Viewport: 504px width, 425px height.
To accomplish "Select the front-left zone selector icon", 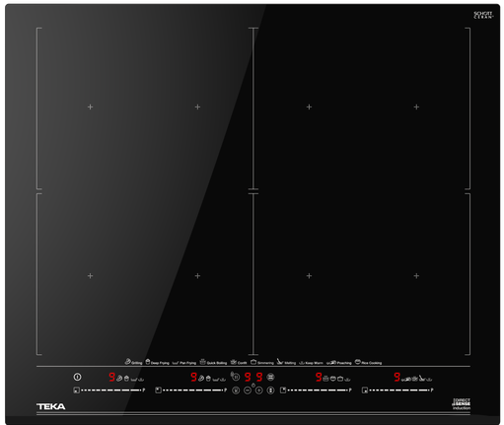I will tap(76, 390).
